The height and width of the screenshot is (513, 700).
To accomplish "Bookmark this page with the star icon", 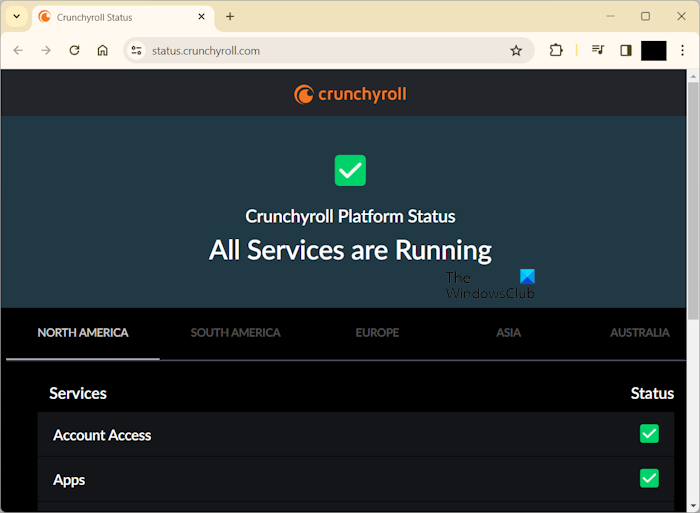I will click(x=516, y=50).
